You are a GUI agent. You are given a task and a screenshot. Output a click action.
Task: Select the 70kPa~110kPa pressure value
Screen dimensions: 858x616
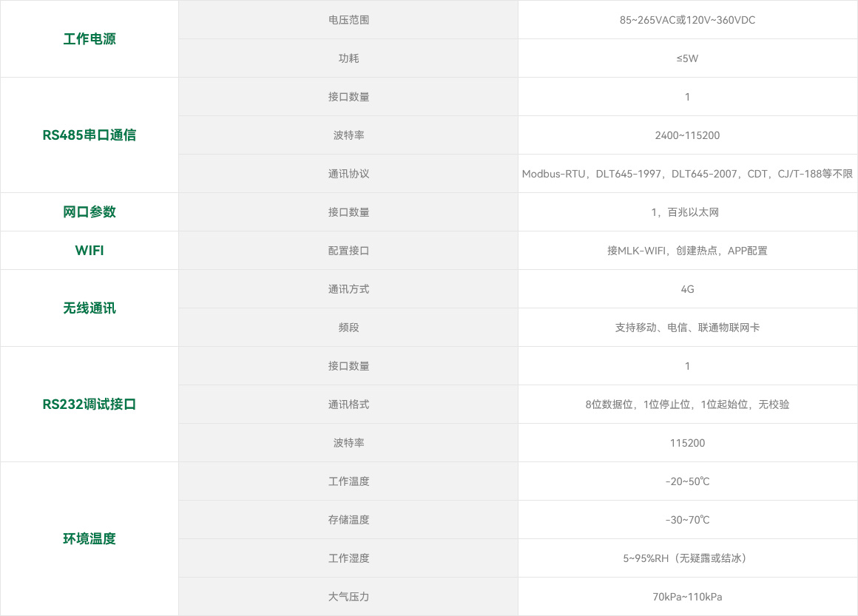[687, 597]
